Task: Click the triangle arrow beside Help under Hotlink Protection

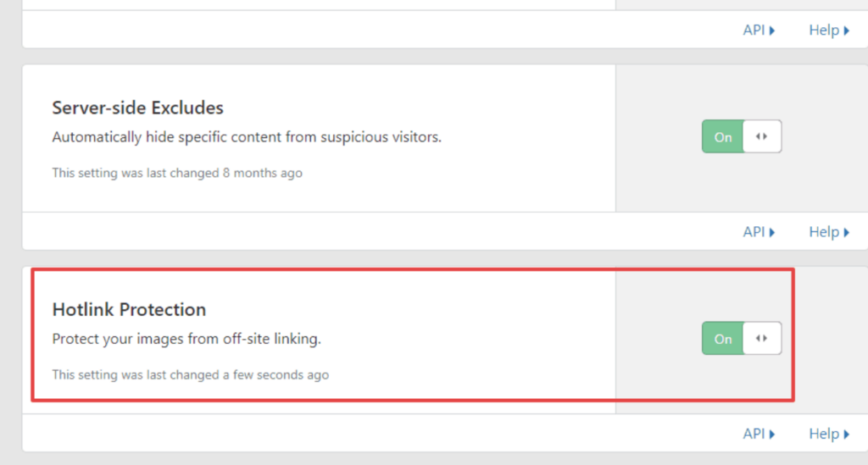Action: point(846,435)
